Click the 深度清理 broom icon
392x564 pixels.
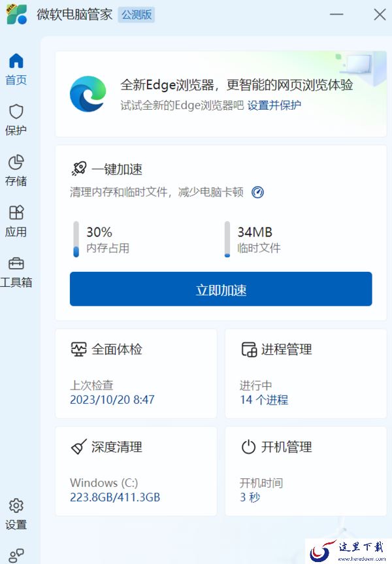79,447
